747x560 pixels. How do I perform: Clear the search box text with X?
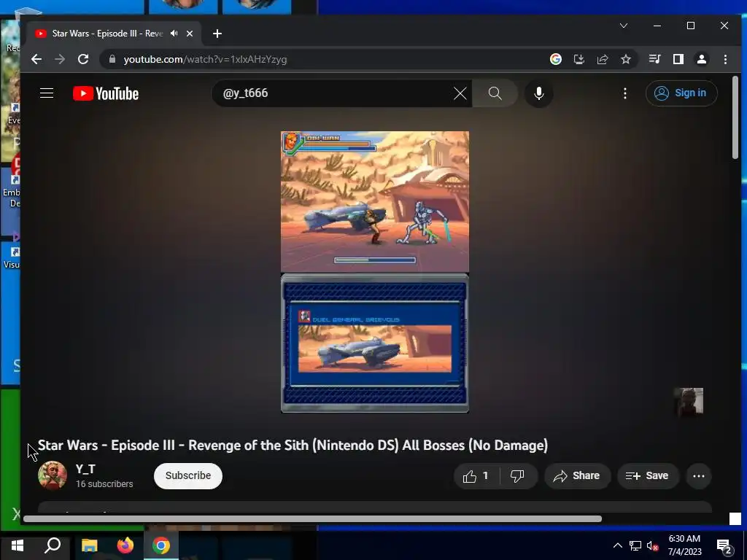coord(460,93)
